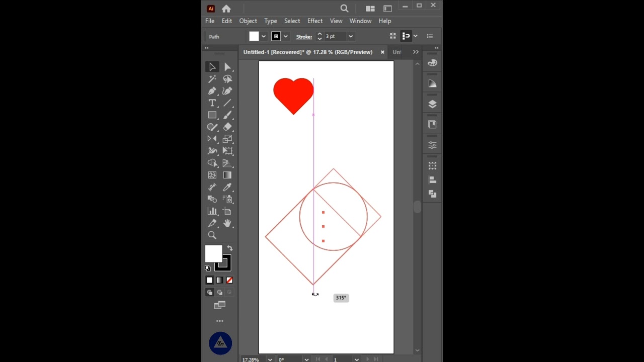Enable Draw Normal mode
The width and height of the screenshot is (644, 362).
[210, 292]
